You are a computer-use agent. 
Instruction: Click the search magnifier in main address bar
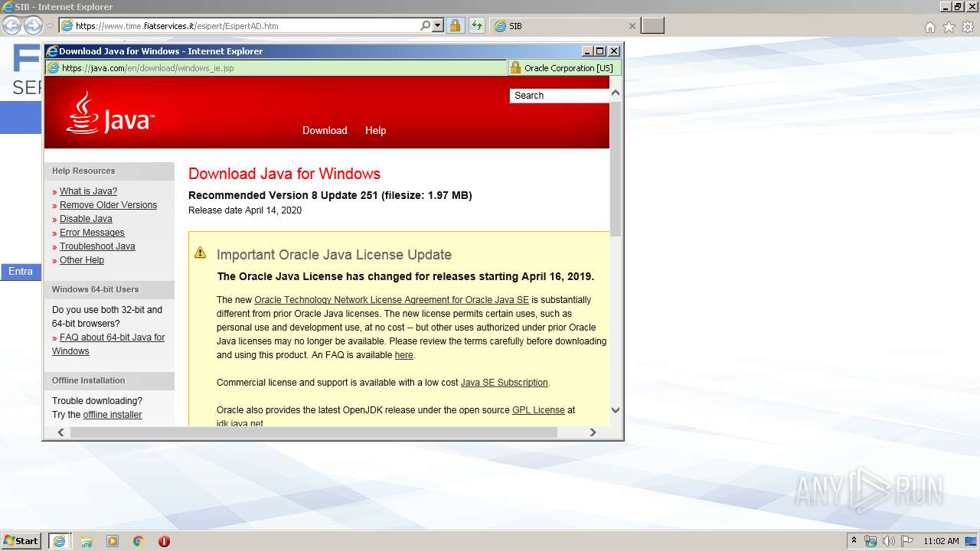426,25
